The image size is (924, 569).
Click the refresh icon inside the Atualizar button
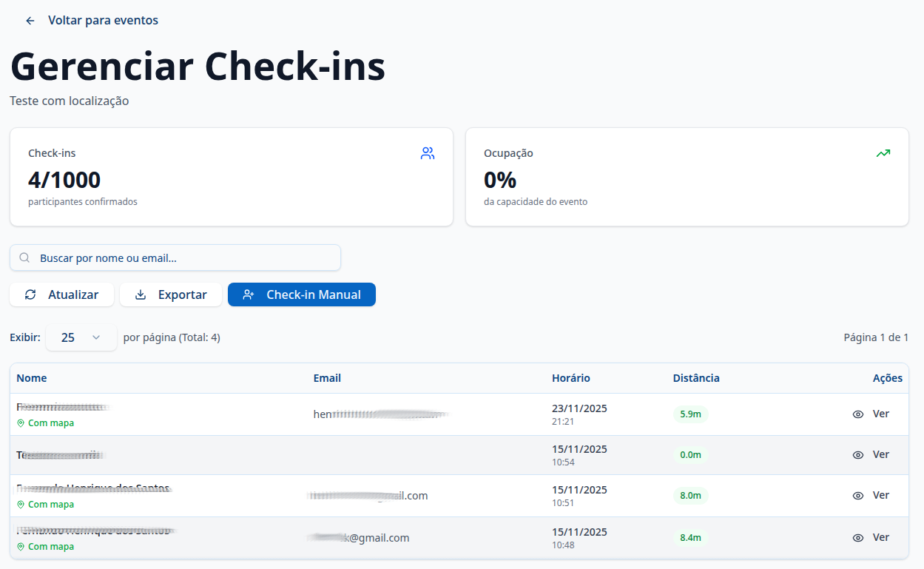point(30,294)
